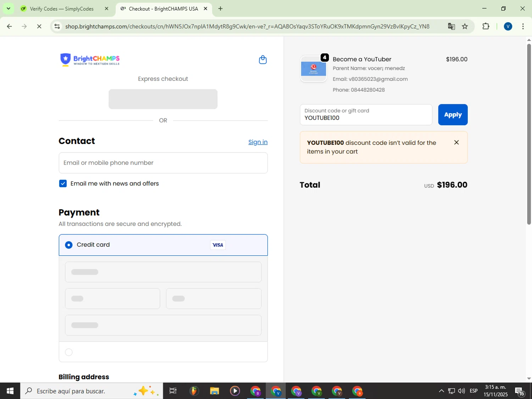The width and height of the screenshot is (532, 399).
Task: Bookmark this page with the star icon
Action: [465, 26]
